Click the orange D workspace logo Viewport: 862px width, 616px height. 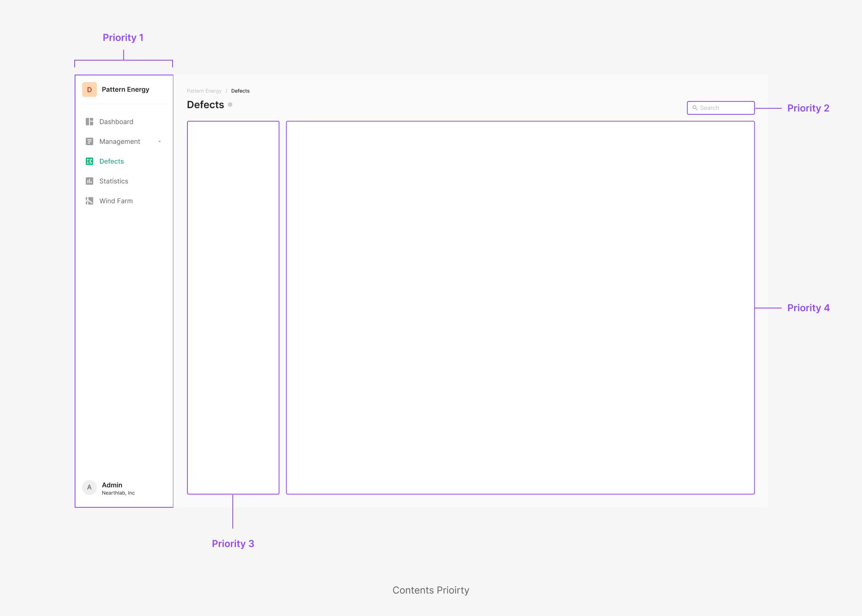point(89,89)
